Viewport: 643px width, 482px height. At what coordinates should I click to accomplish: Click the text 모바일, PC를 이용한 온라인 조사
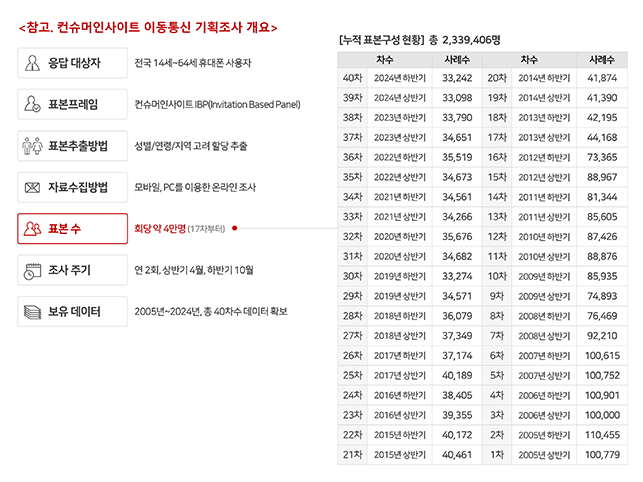tap(195, 187)
